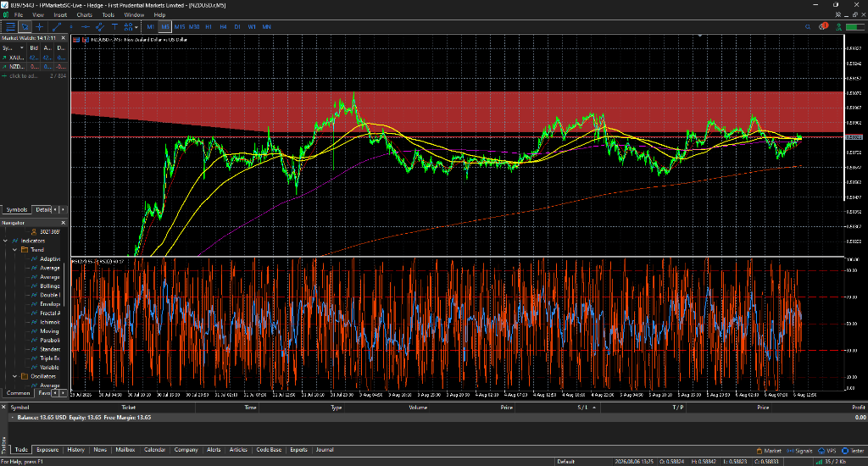The image size is (868, 466).
Task: Close the Market Watch panel
Action: [63, 38]
